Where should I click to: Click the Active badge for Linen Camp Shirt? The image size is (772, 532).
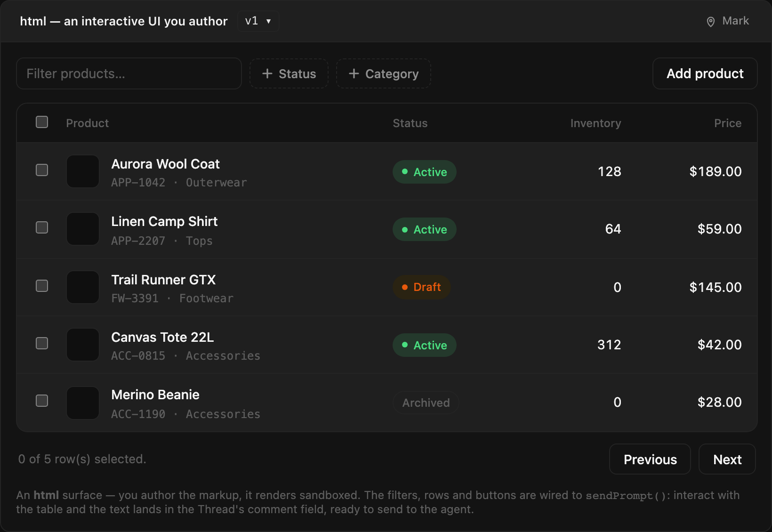[x=425, y=229]
